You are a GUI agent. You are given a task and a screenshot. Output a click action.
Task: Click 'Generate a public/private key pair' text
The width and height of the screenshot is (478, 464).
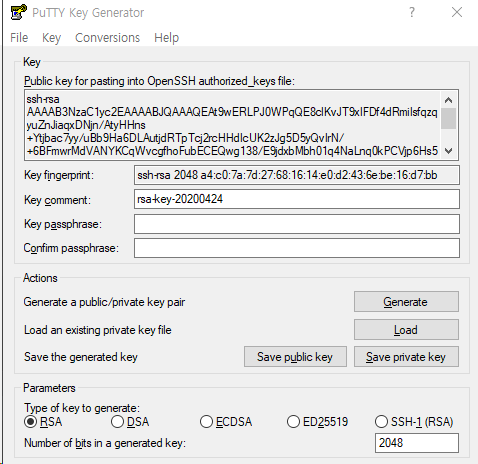(x=104, y=302)
